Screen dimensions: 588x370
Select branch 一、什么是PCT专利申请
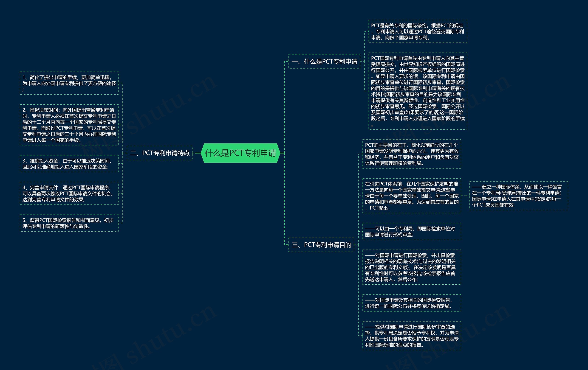(x=324, y=62)
